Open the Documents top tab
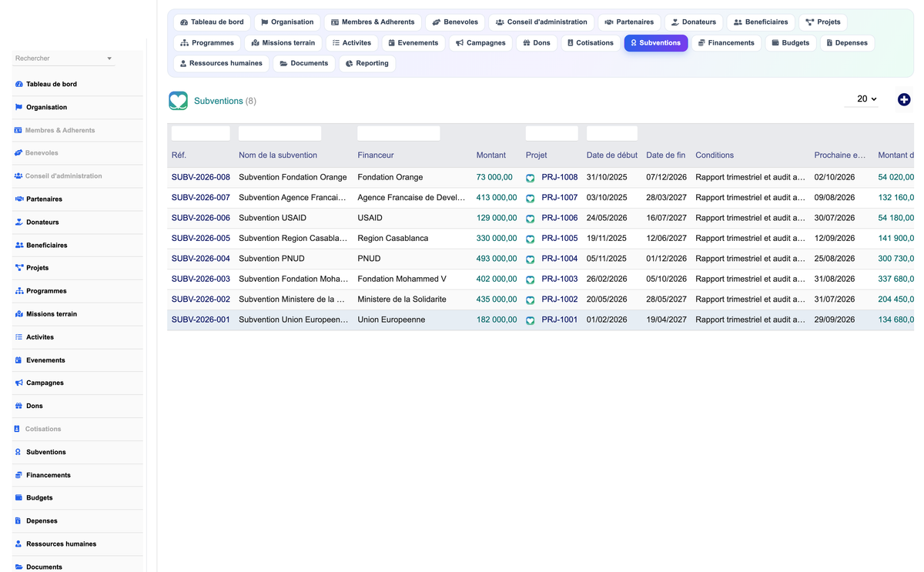The width and height of the screenshot is (924, 572). click(x=304, y=63)
